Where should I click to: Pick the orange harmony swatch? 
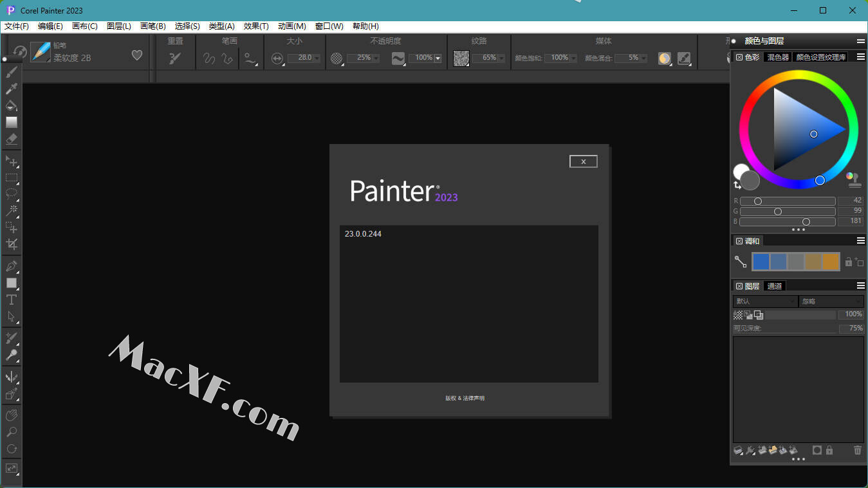831,262
